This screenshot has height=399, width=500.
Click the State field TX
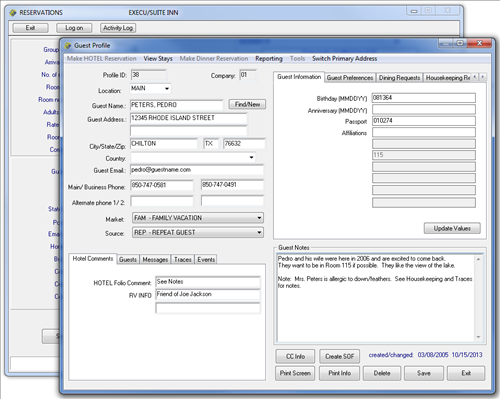211,144
